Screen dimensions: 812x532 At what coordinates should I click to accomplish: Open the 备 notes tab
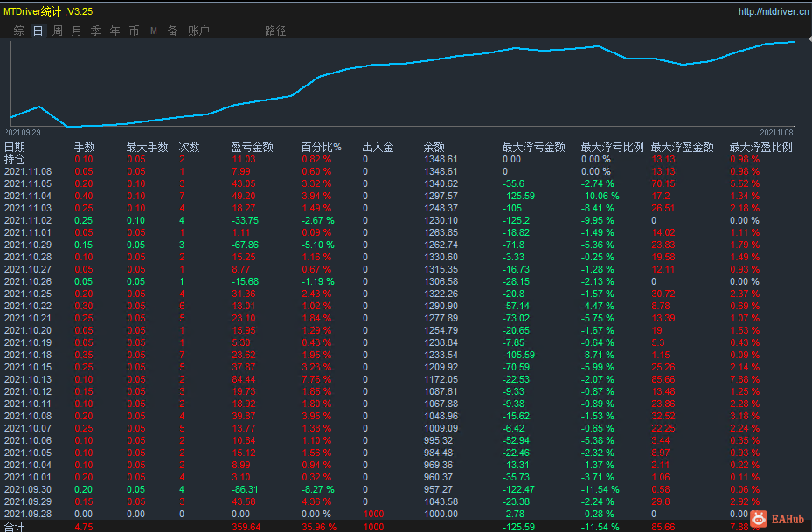pos(172,31)
